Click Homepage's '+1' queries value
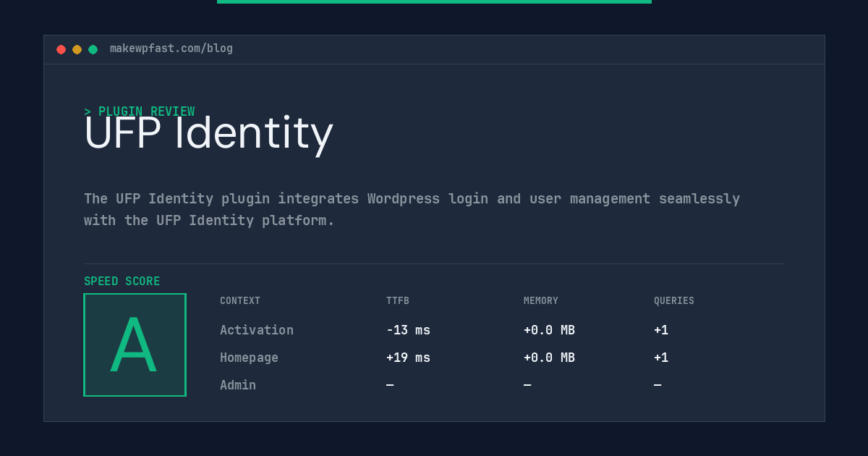Viewport: 868px width, 456px height. [661, 358]
